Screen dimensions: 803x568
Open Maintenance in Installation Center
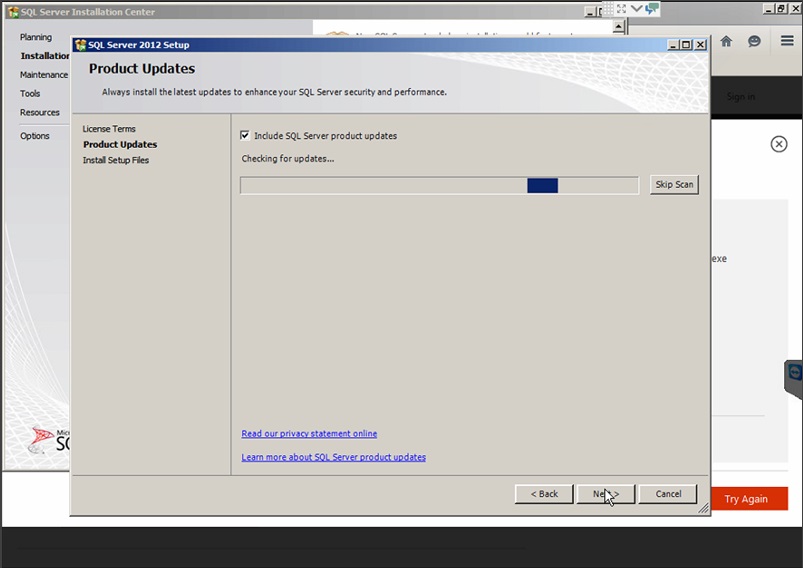point(44,75)
